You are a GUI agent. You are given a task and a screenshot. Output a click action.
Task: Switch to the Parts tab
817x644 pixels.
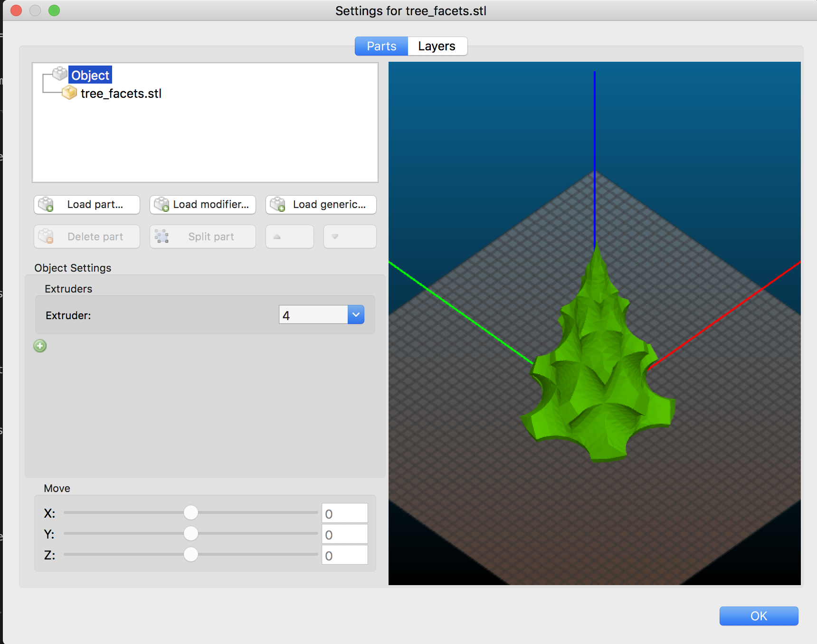(381, 46)
